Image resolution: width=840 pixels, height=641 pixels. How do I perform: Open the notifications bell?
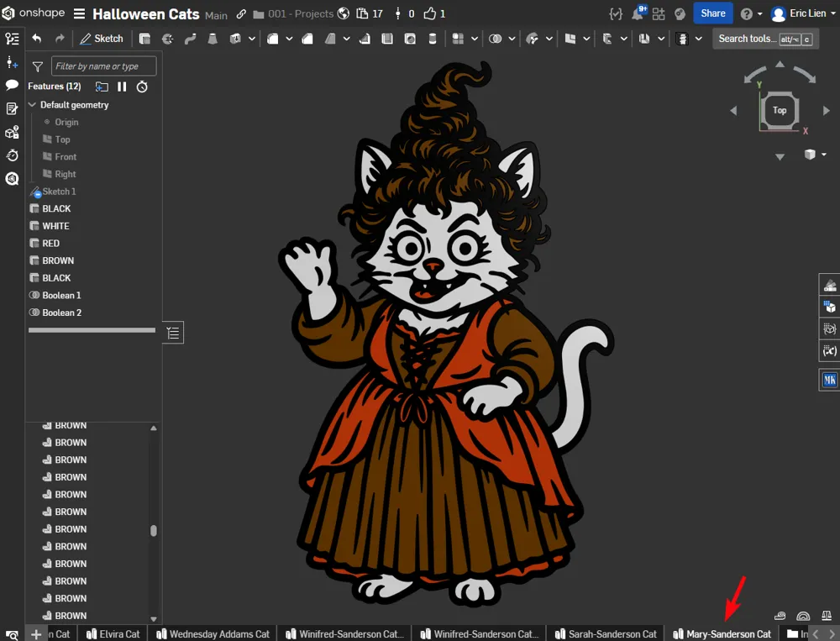click(x=638, y=14)
